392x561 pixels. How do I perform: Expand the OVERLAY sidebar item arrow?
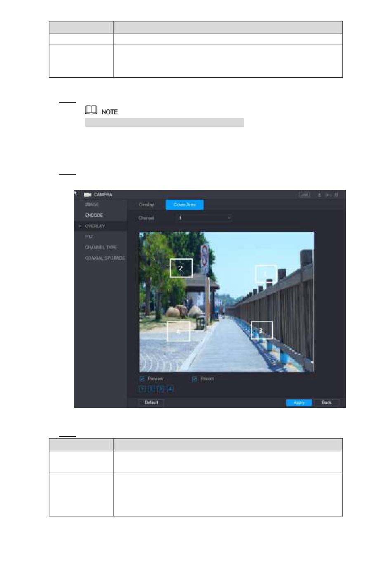[x=80, y=226]
